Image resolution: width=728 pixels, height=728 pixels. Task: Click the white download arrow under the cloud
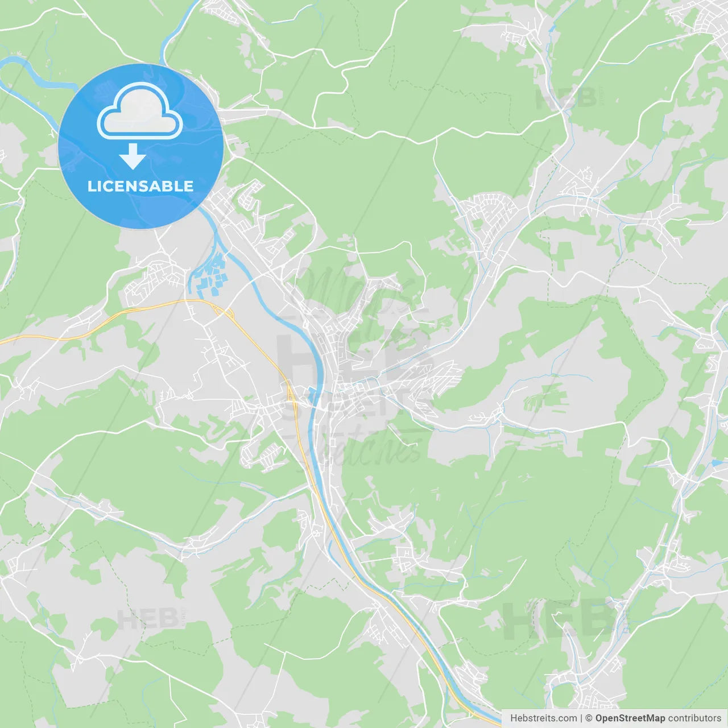tap(133, 156)
